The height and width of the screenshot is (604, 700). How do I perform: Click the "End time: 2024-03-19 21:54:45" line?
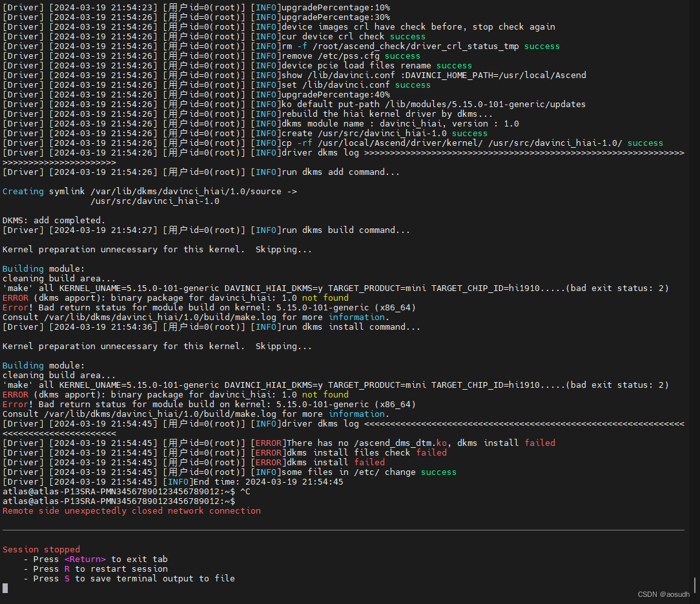coord(173,482)
